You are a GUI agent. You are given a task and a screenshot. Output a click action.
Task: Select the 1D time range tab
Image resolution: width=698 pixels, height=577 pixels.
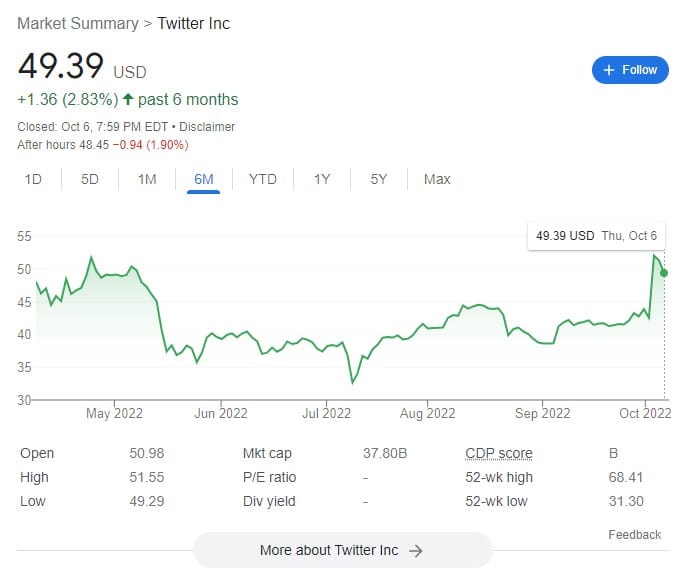pyautogui.click(x=33, y=179)
